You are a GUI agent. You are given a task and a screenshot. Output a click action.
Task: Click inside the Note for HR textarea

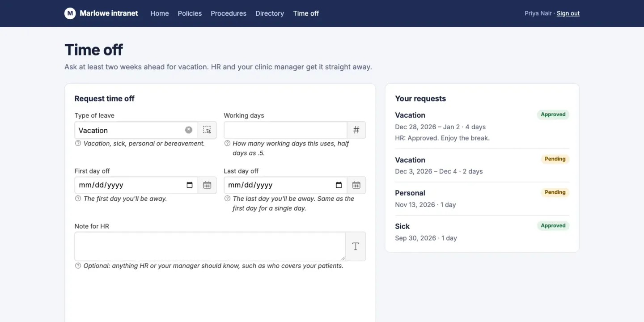pos(210,246)
